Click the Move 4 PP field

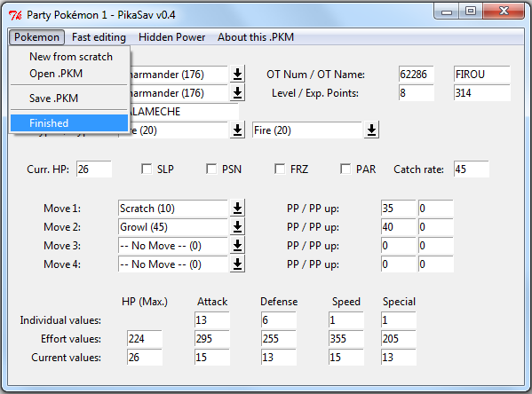pos(398,264)
